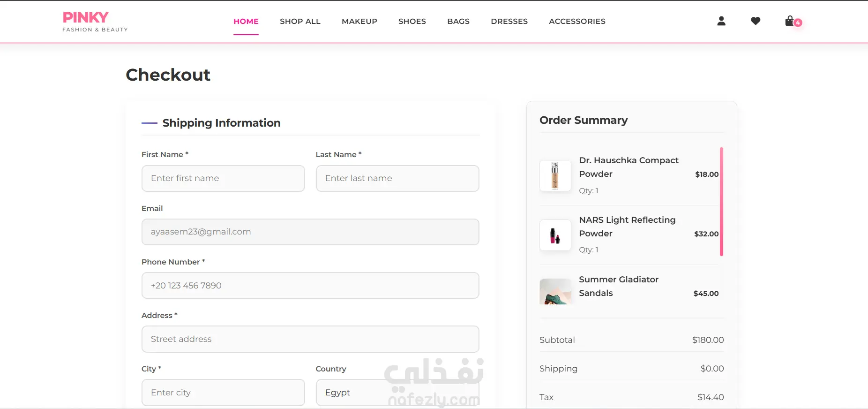This screenshot has height=409, width=868.
Task: Open the user account icon
Action: pos(721,21)
